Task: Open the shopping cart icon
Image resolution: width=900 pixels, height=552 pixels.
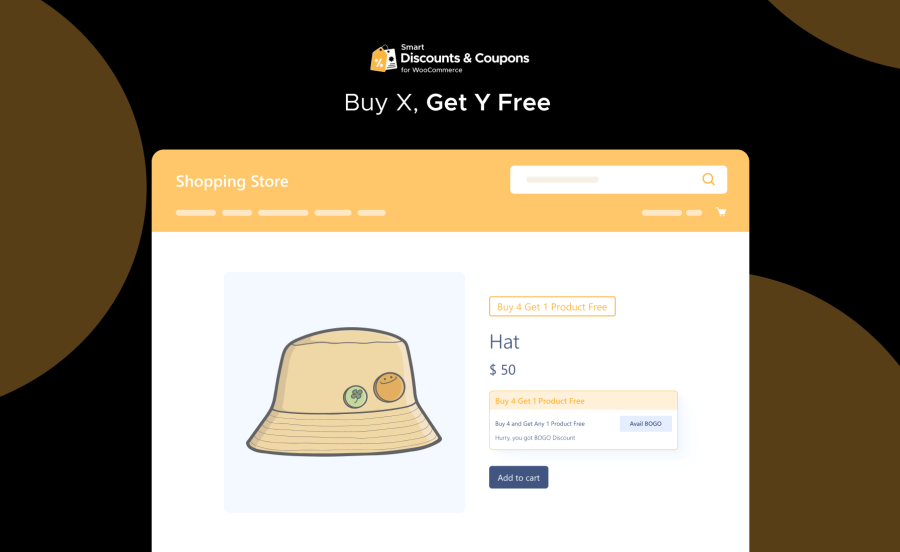Action: click(x=721, y=212)
